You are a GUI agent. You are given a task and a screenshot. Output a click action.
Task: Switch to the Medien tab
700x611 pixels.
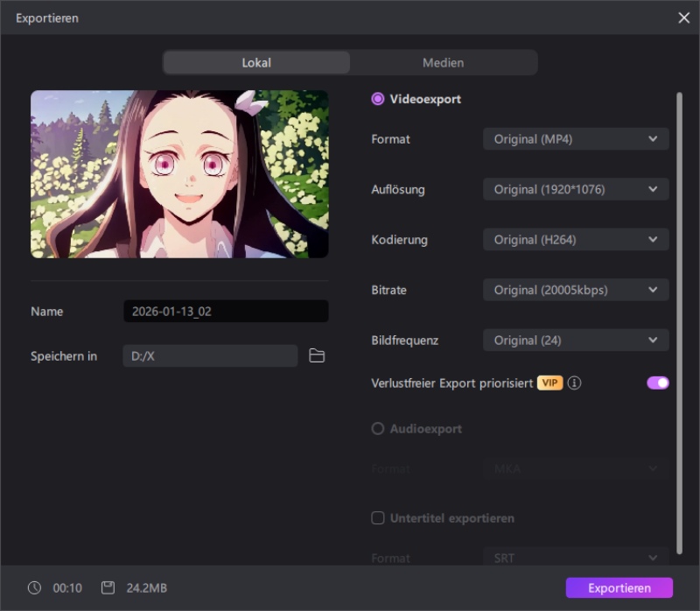point(443,62)
